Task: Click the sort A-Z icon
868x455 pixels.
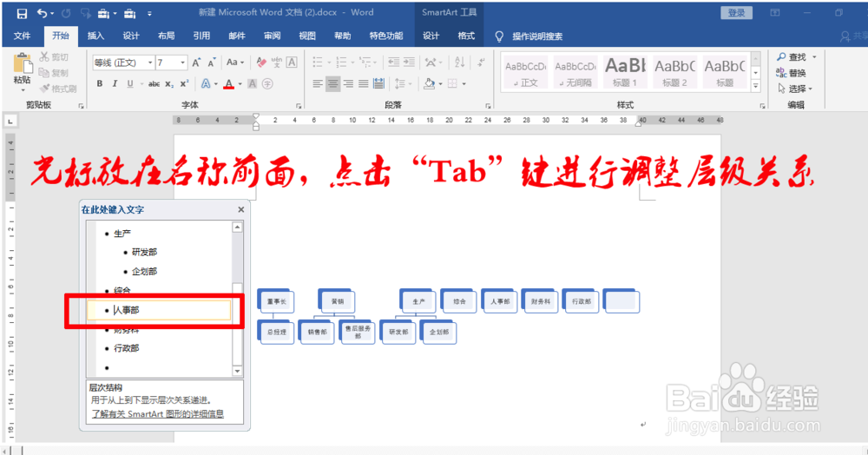Action: tap(459, 62)
